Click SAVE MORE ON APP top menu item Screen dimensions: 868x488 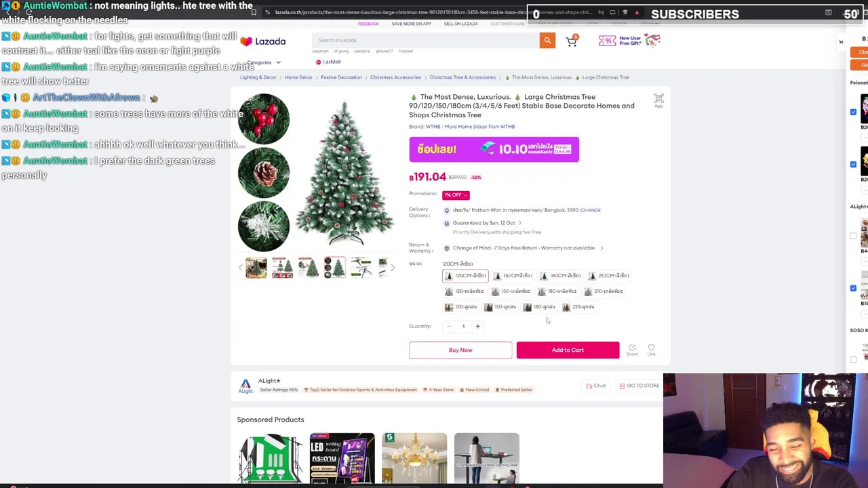coord(411,24)
